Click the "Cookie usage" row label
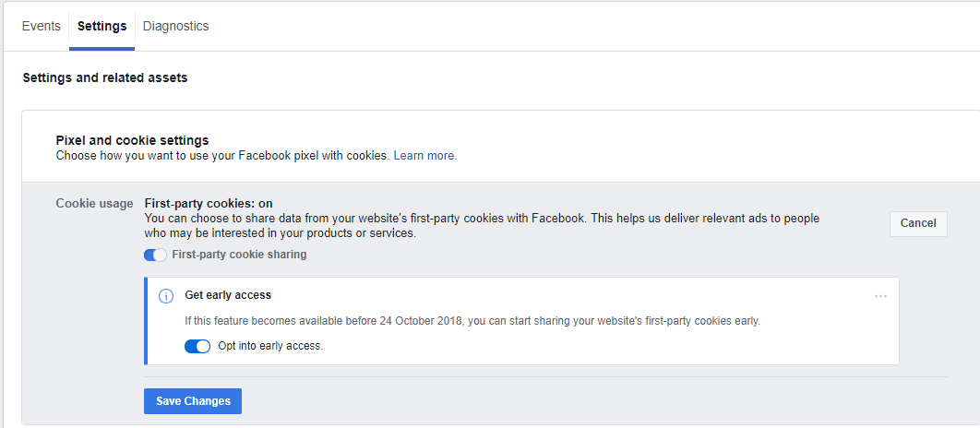 (94, 203)
